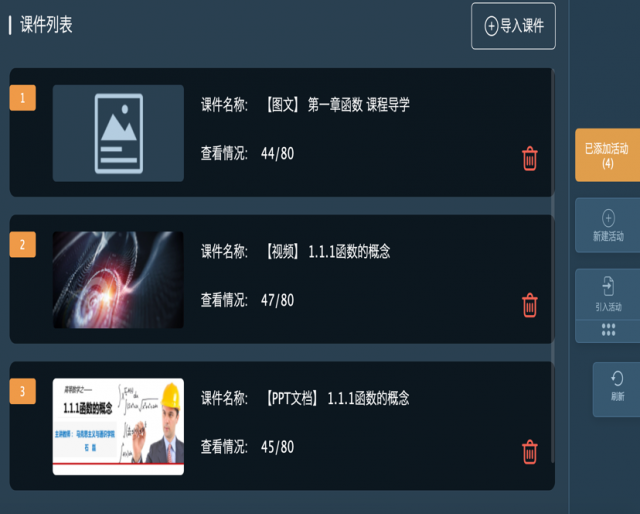Click the courseware list vertical scrollbar
The width and height of the screenshot is (640, 514).
click(553, 265)
